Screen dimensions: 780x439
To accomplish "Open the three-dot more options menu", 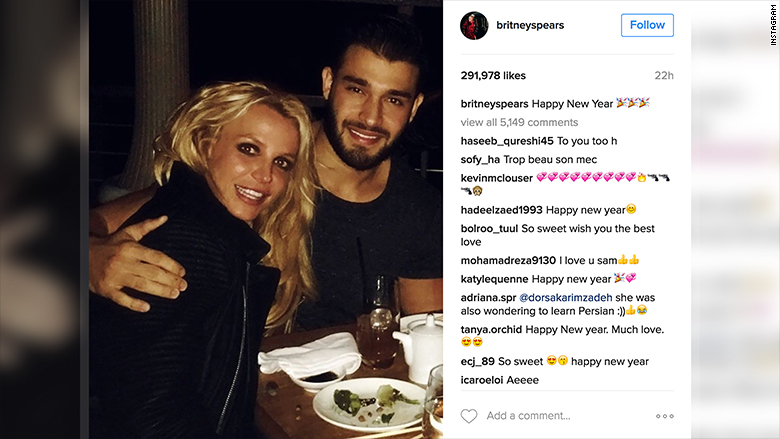I will click(665, 416).
